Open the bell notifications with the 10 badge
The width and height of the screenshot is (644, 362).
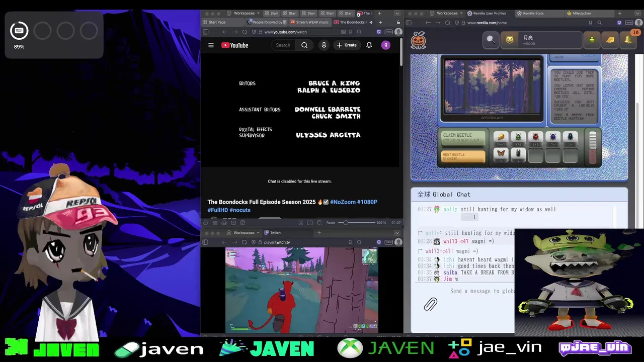coord(628,40)
